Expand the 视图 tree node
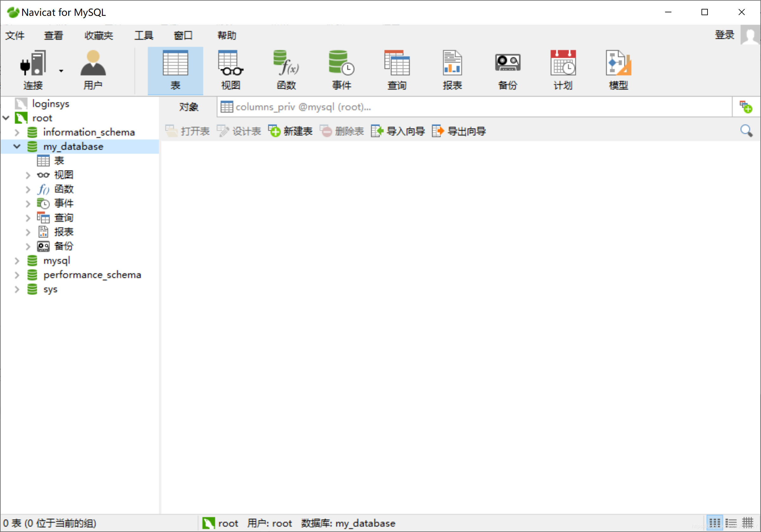This screenshot has width=761, height=532. (x=28, y=175)
